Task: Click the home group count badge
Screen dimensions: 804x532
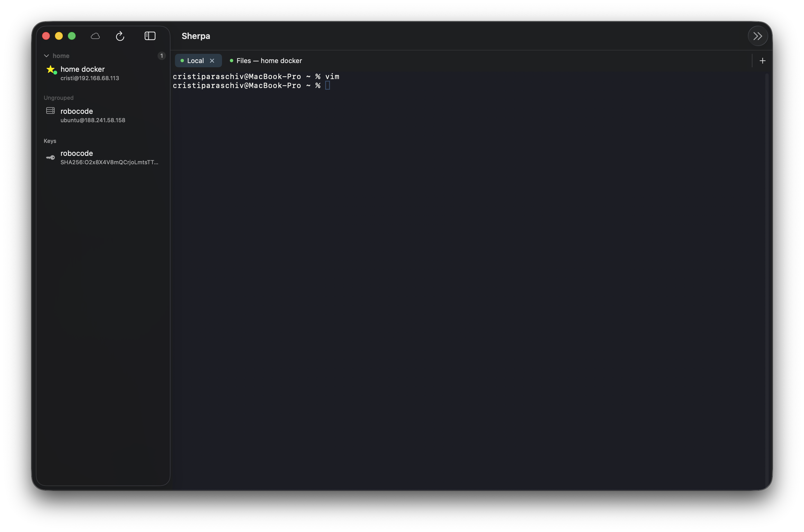Action: pos(161,56)
